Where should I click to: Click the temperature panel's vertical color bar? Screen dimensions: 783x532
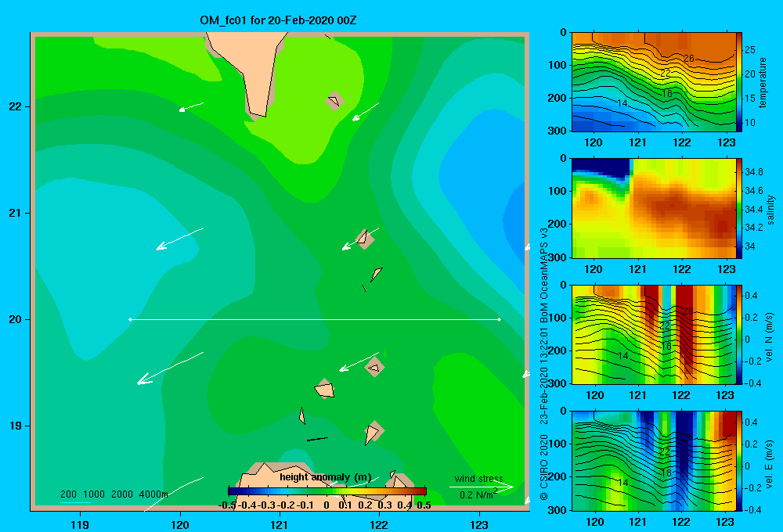739,82
